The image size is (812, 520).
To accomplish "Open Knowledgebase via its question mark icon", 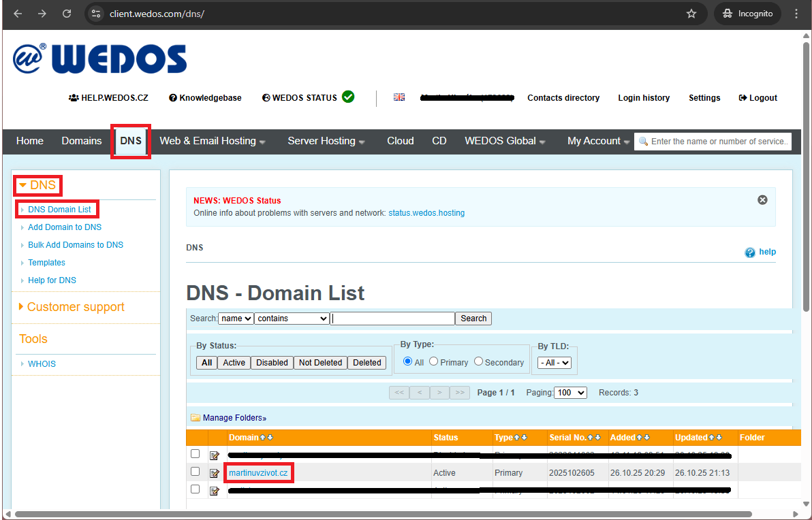I will (x=174, y=97).
